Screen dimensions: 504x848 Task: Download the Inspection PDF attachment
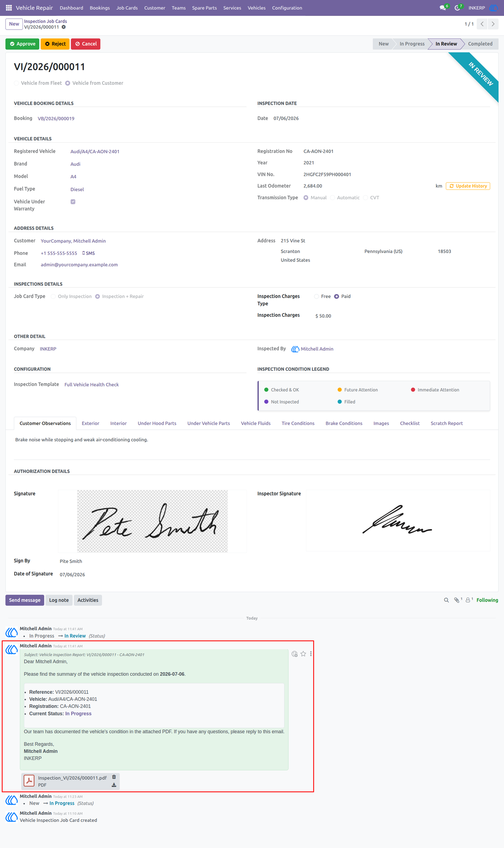[x=114, y=785]
